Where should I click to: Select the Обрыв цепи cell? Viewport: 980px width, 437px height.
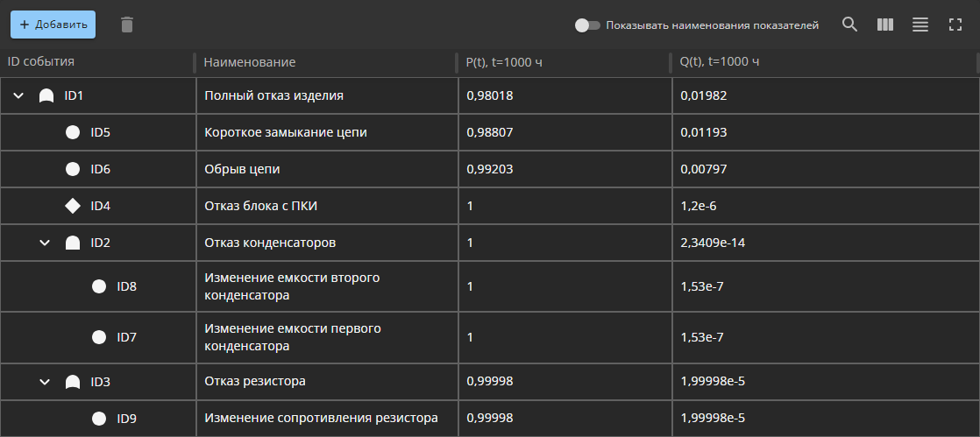pyautogui.click(x=328, y=169)
